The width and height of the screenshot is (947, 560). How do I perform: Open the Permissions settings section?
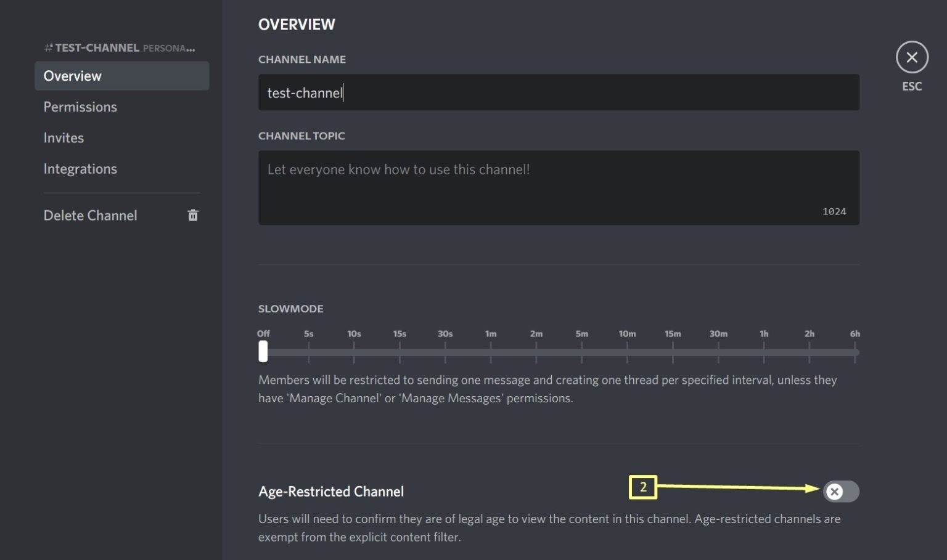80,107
